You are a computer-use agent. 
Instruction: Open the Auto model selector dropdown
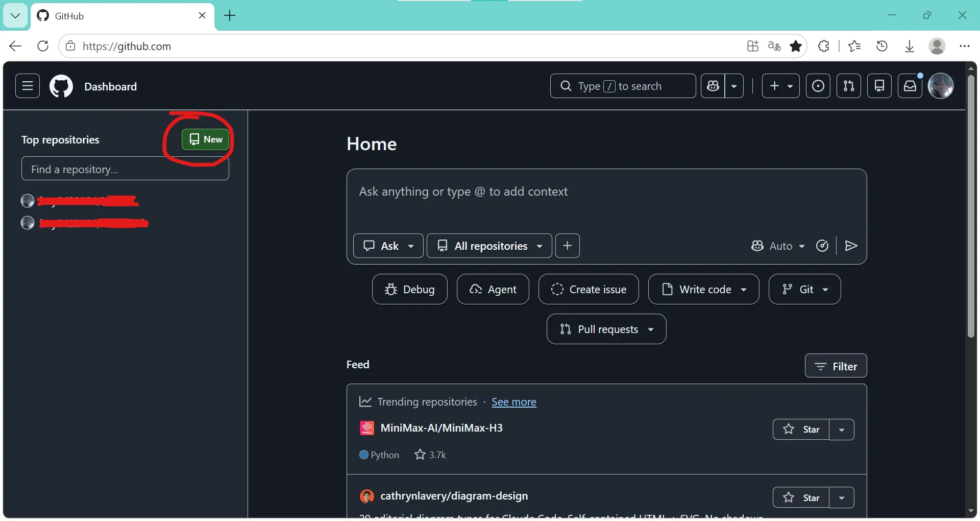tap(778, 246)
